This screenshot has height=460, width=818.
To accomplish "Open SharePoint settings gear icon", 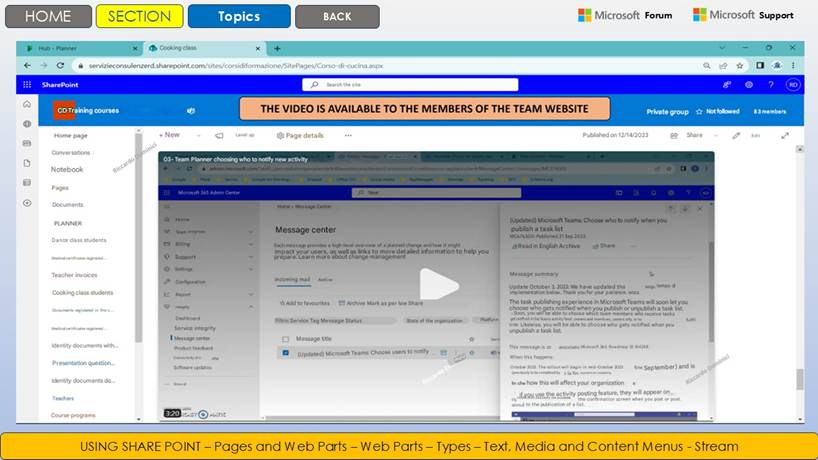I will click(749, 85).
